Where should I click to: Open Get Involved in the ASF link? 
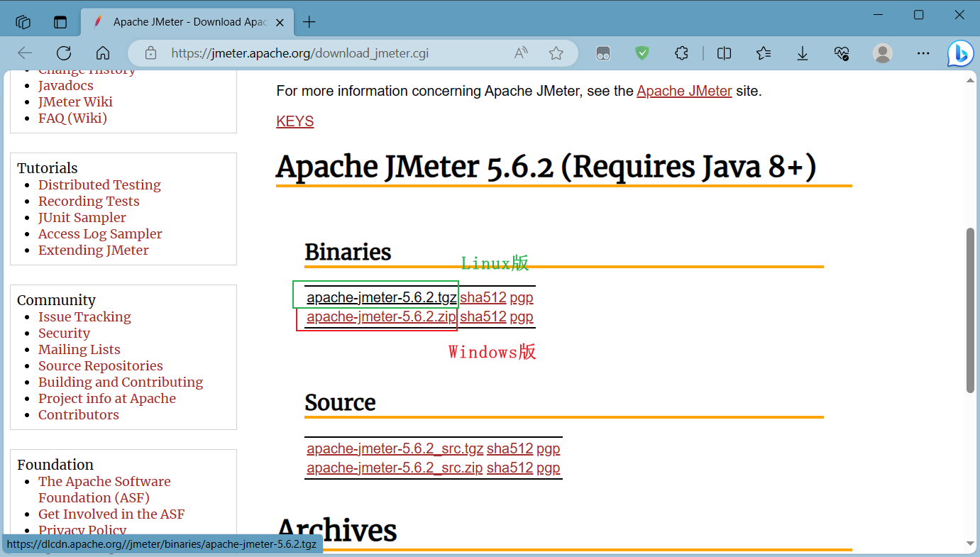point(111,514)
